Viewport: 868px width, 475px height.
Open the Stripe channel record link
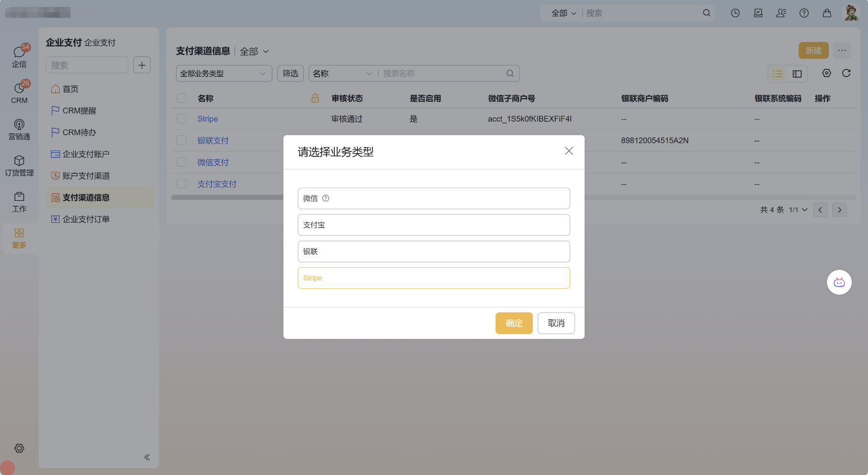208,119
